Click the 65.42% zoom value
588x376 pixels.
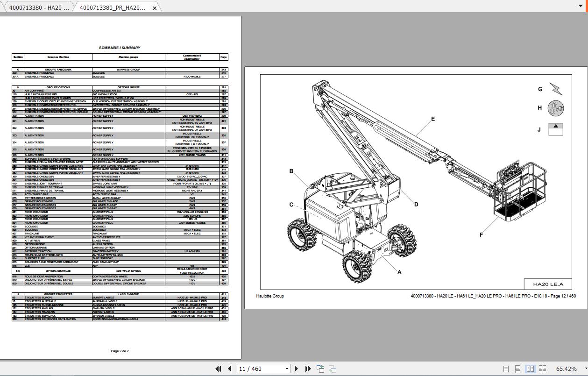tap(566, 369)
